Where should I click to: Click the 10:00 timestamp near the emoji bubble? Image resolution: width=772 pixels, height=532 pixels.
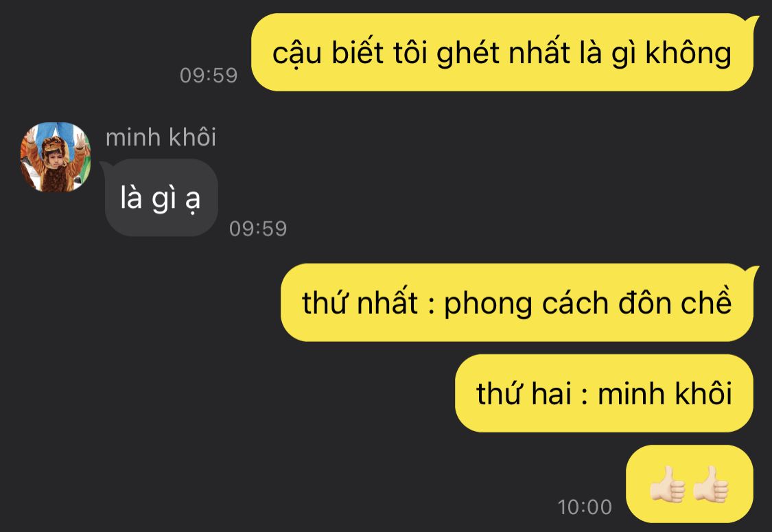[x=585, y=507]
